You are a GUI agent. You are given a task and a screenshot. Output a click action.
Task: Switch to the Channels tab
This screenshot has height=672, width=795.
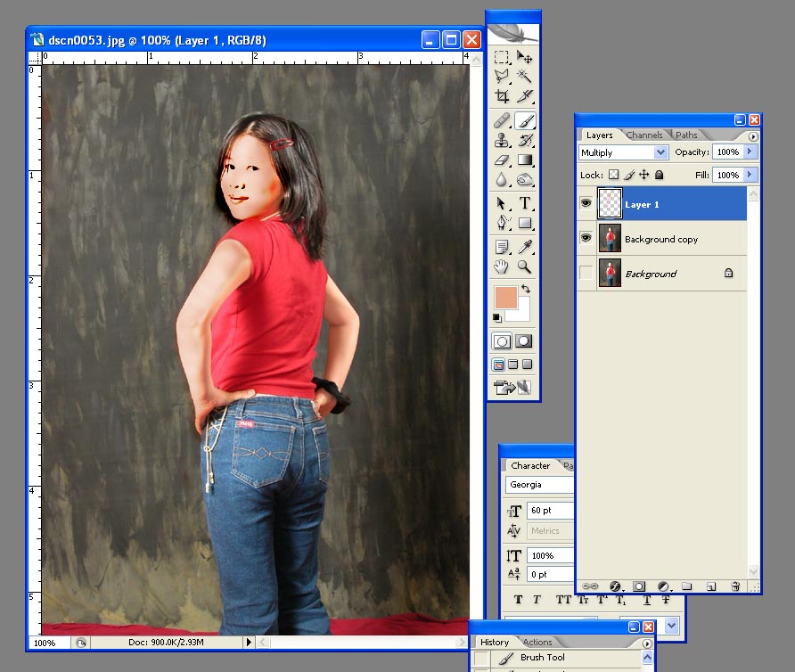point(643,135)
